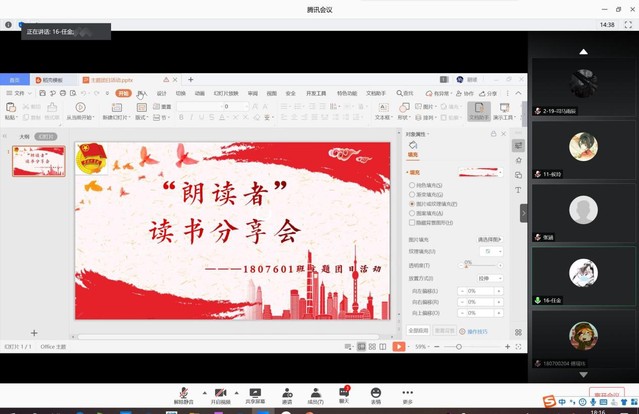Viewport: 639px width, 414px height.
Task: Open the more options icon in meeting toolbar
Action: pyautogui.click(x=407, y=392)
